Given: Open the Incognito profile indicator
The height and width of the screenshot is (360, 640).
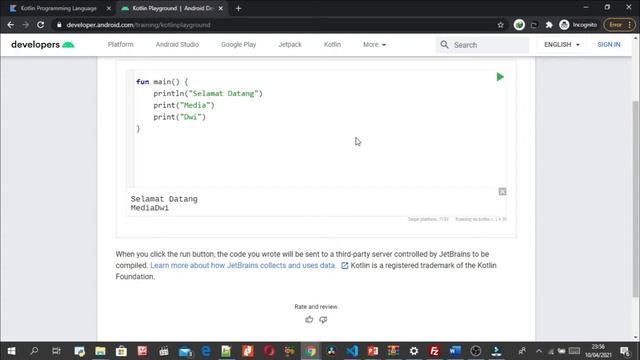Looking at the screenshot, I should pos(578,25).
